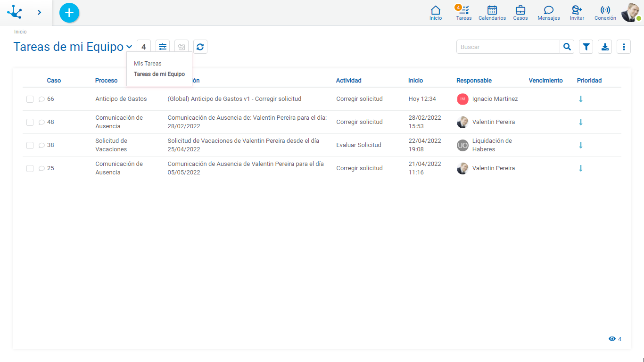Select Mis Tareas from dropdown menu
Image resolution: width=644 pixels, height=362 pixels.
pos(148,64)
